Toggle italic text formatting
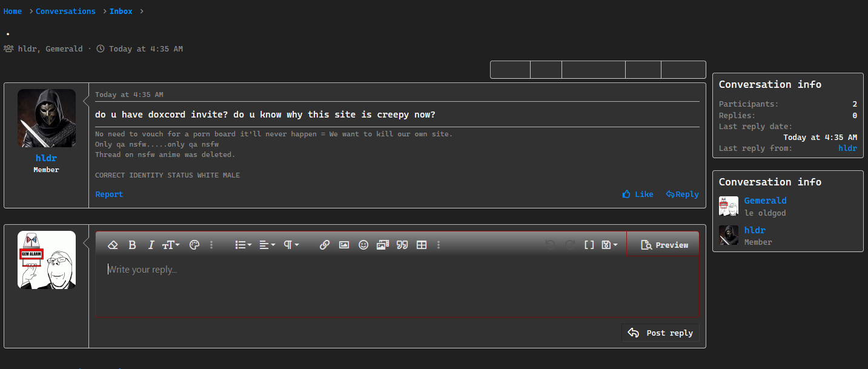 pyautogui.click(x=151, y=245)
